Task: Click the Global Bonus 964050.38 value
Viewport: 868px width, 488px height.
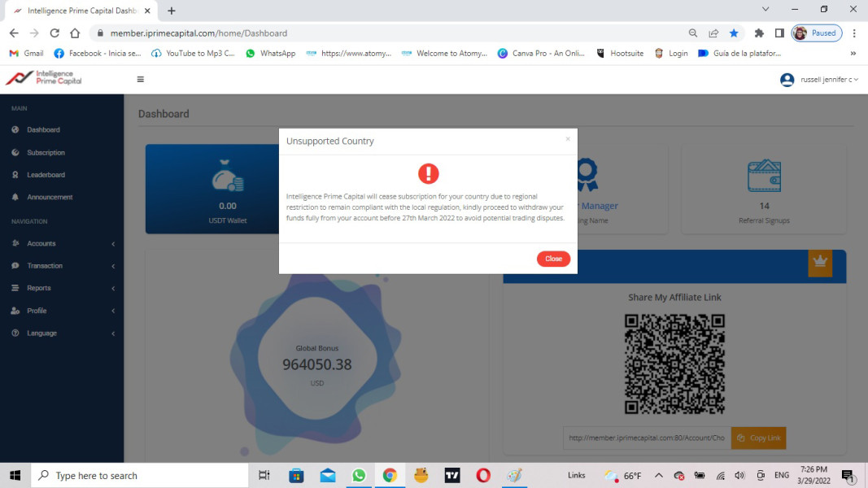Action: 316,364
